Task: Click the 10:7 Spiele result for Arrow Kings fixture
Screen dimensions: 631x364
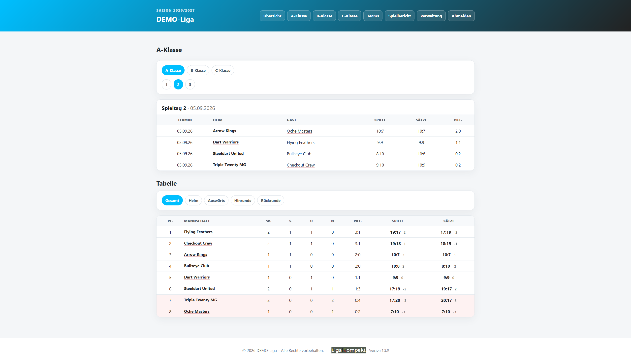Action: pyautogui.click(x=380, y=131)
